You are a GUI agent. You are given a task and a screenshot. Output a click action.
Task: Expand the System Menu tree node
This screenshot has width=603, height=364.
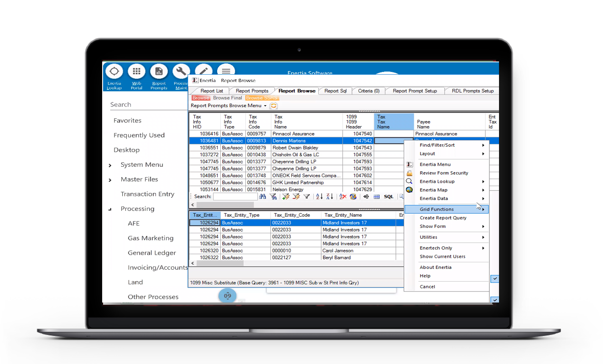point(110,165)
